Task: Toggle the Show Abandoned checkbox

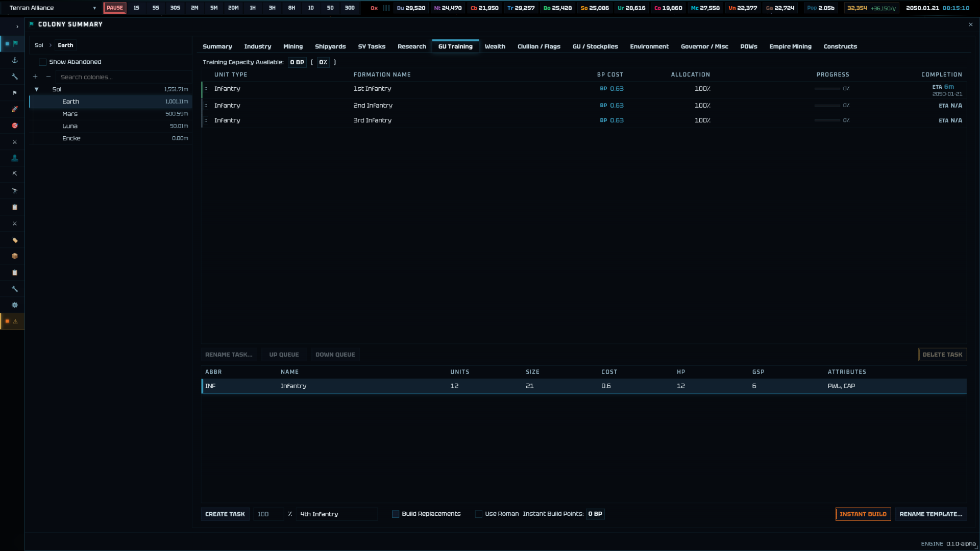Action: (43, 62)
